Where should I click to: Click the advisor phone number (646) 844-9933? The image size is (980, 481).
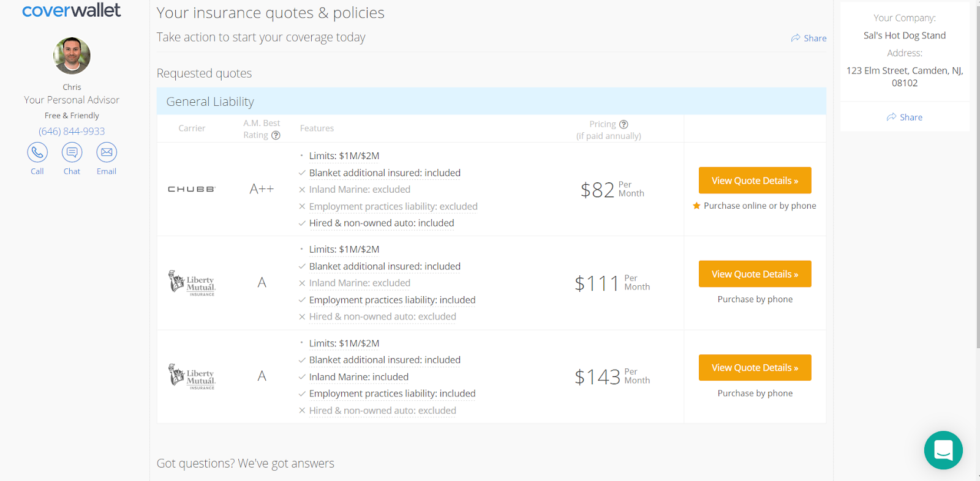pyautogui.click(x=72, y=131)
